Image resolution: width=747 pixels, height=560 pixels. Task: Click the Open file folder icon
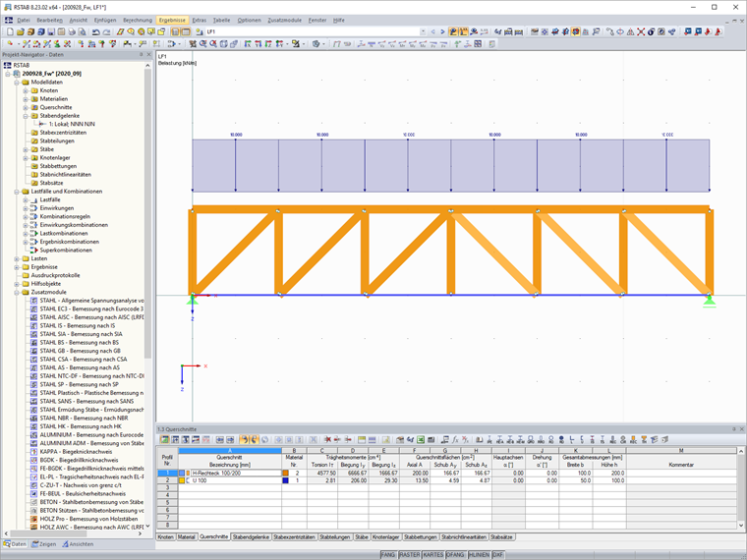point(20,31)
